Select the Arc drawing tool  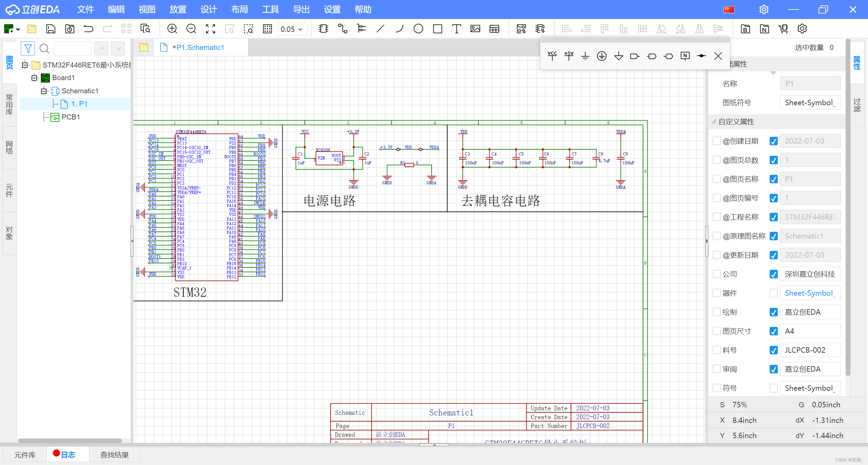[399, 29]
